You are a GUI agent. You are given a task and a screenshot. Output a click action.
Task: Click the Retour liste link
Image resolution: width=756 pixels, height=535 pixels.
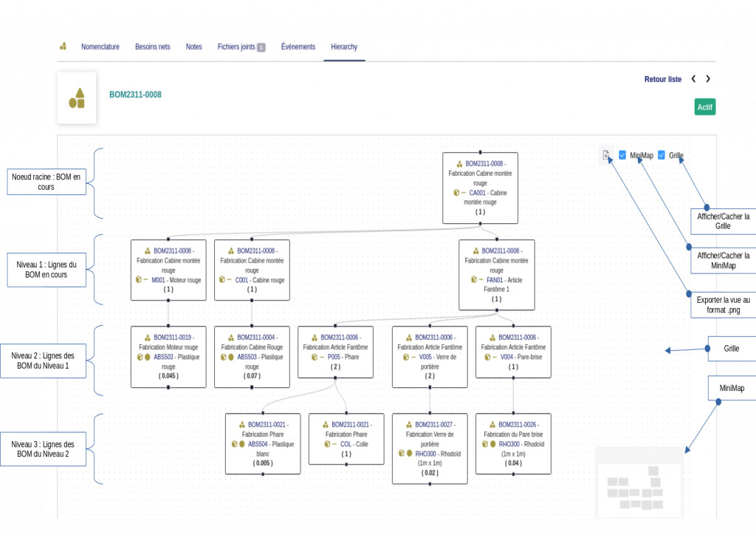pyautogui.click(x=663, y=79)
